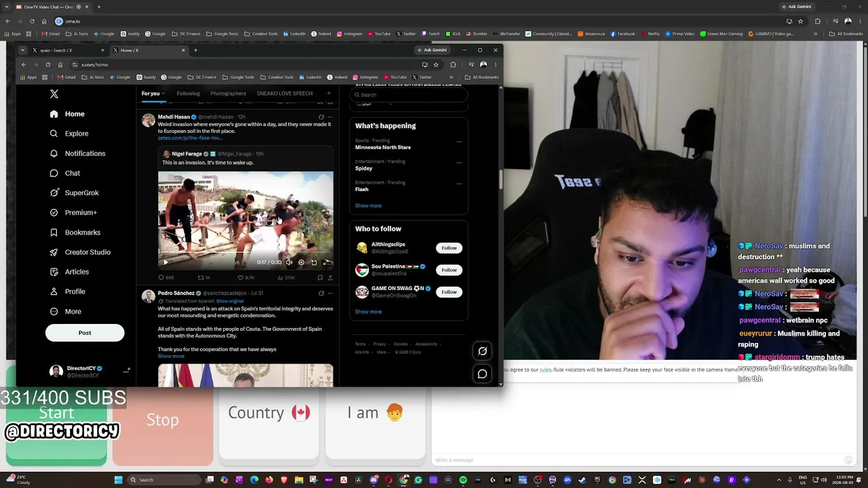868x488 pixels.
Task: Open options for Spidey trend
Action: (x=459, y=163)
